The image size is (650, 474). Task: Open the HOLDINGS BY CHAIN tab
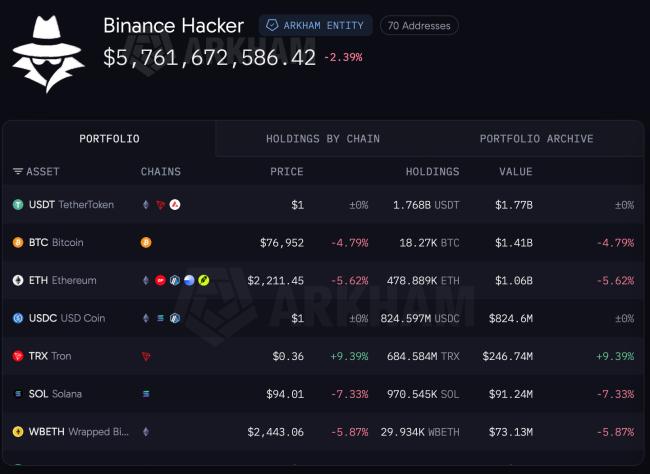(x=323, y=139)
